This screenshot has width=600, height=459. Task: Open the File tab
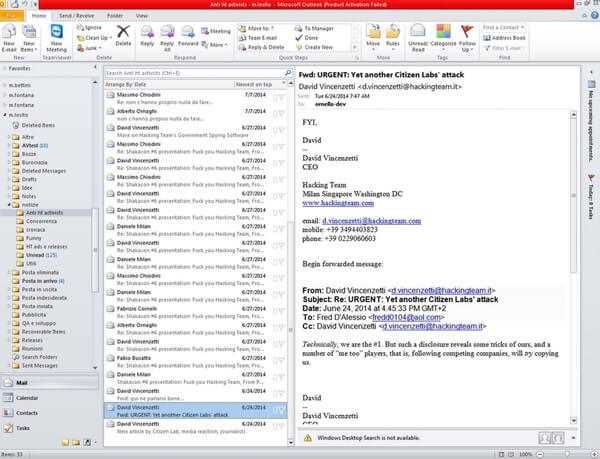coord(11,16)
